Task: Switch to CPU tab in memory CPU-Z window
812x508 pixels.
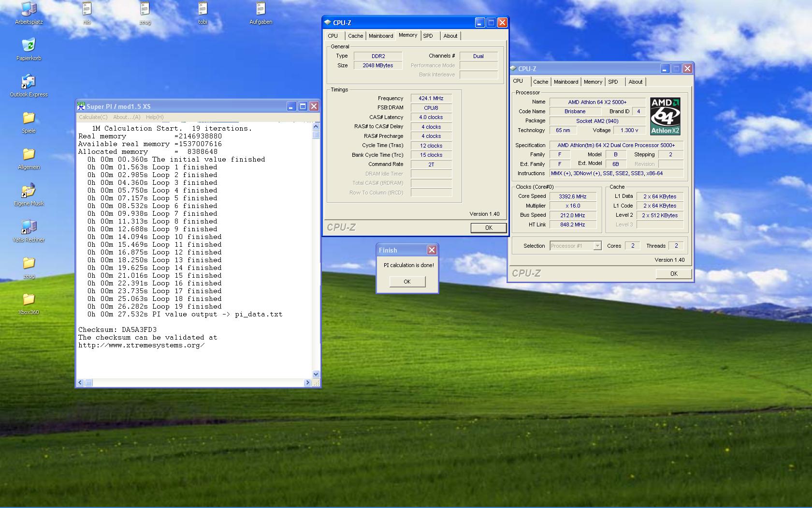Action: point(333,36)
